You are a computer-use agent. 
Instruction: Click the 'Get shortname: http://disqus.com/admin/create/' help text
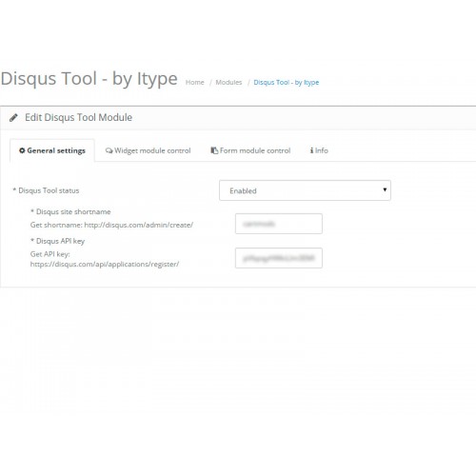click(111, 225)
